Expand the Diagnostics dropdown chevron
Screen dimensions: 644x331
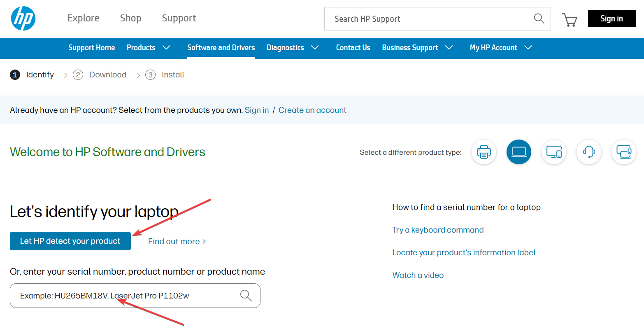click(x=315, y=48)
